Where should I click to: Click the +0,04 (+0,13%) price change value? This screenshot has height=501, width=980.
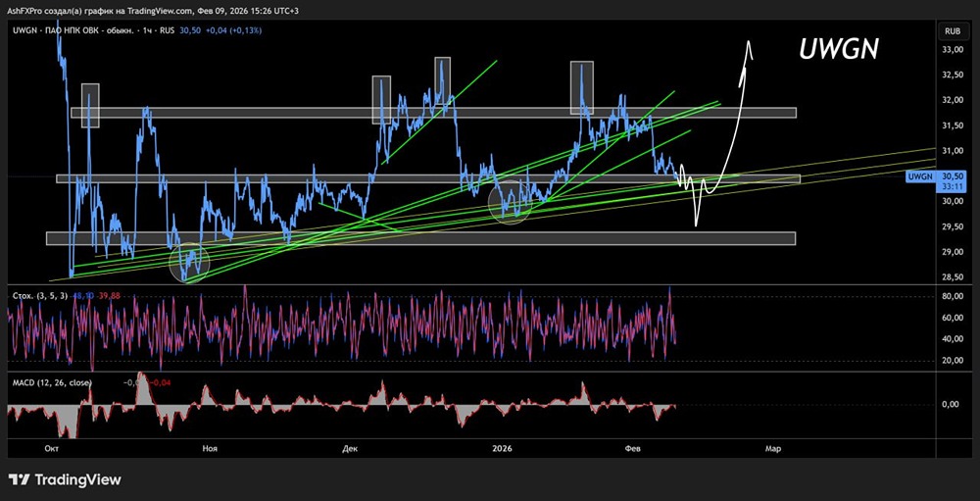click(x=236, y=30)
